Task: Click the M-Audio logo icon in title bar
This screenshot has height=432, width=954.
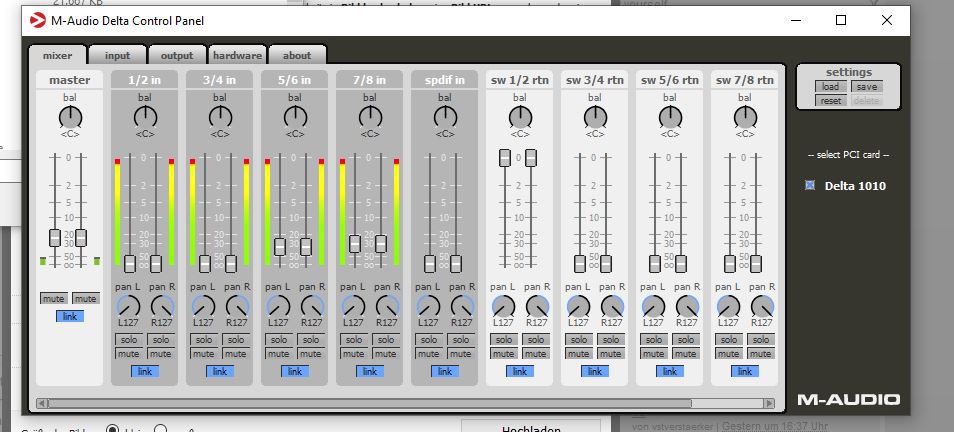Action: (x=37, y=21)
